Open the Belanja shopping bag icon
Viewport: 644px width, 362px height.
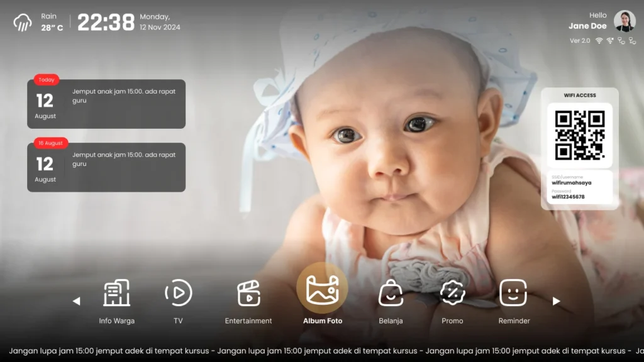[391, 293]
